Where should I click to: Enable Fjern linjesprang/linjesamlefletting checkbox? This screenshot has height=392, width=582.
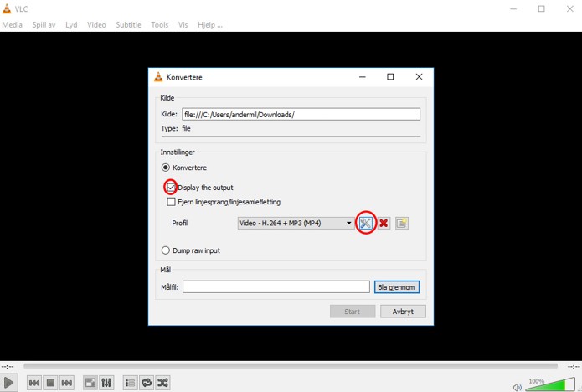171,202
